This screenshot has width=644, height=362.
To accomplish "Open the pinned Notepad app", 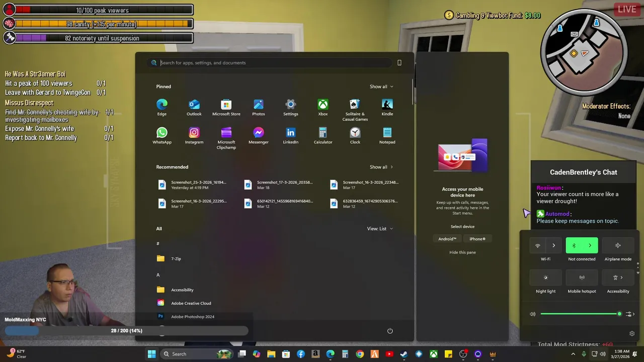I will (387, 136).
